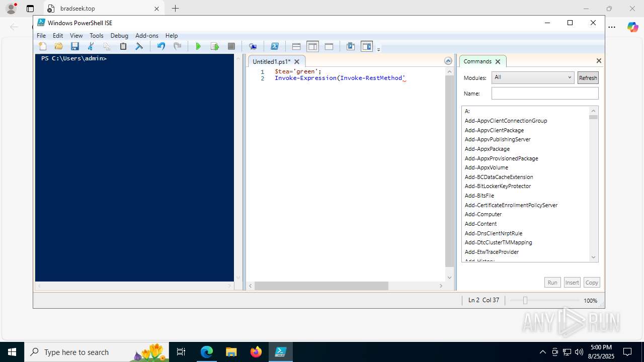
Task: Show Command Window icon
Action: (351, 46)
